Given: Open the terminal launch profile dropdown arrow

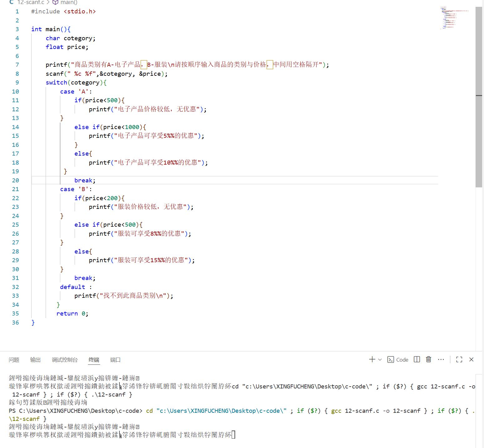Looking at the screenshot, I should click(380, 359).
